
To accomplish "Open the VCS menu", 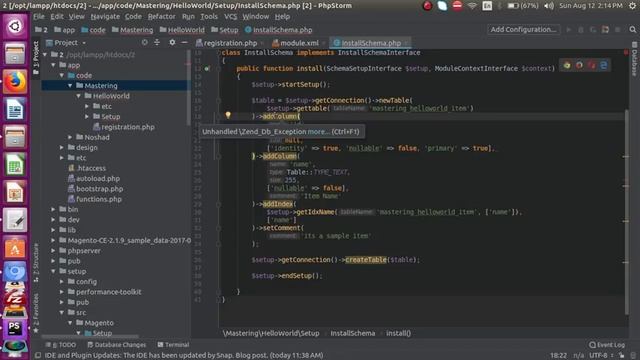I will pyautogui.click(x=230, y=17).
